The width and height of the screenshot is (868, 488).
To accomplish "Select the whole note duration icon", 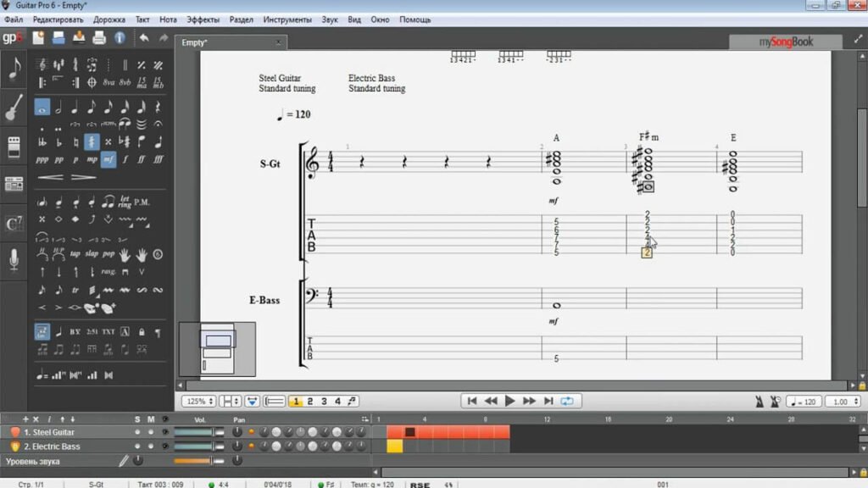I will pos(42,108).
